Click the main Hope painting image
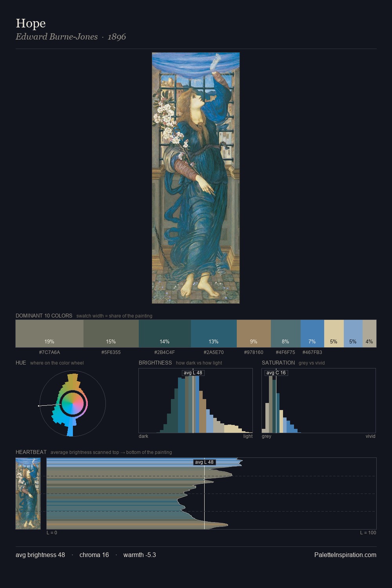Image resolution: width=392 pixels, height=588 pixels. pos(196,178)
